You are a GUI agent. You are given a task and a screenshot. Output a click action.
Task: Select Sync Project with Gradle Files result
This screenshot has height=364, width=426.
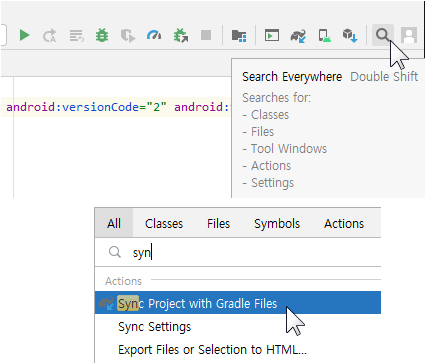point(238,303)
